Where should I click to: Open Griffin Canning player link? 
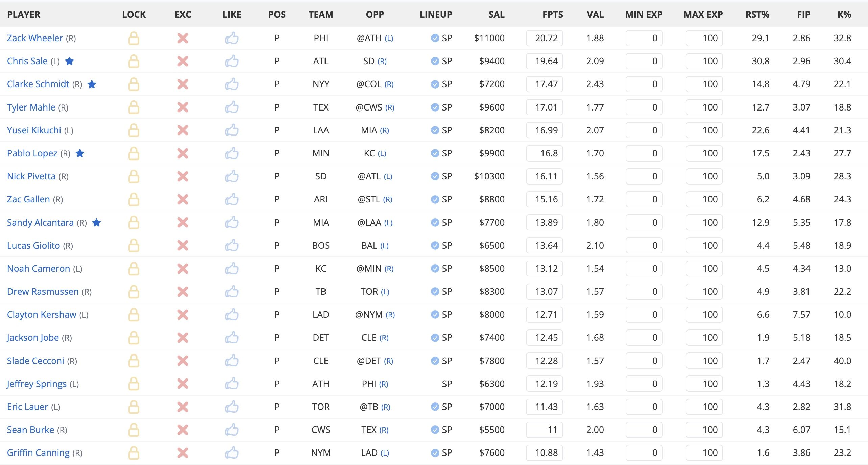(x=38, y=453)
